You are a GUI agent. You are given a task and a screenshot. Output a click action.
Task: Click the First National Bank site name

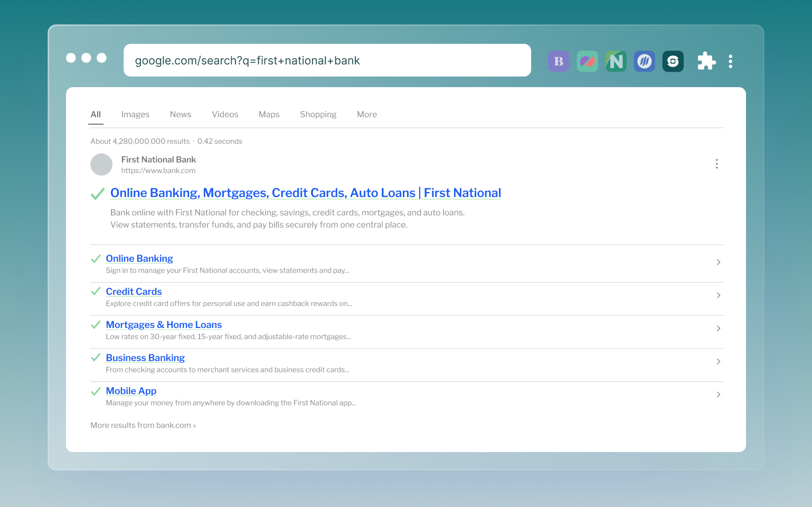click(x=158, y=159)
